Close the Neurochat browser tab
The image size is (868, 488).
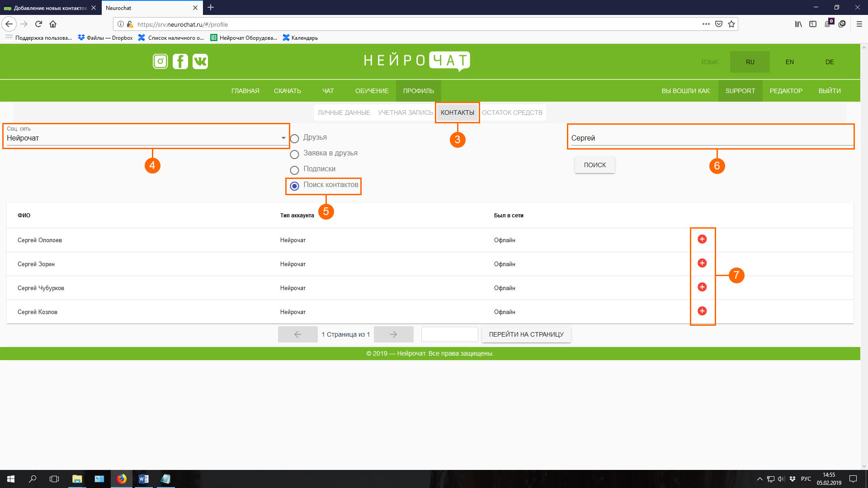tap(195, 8)
